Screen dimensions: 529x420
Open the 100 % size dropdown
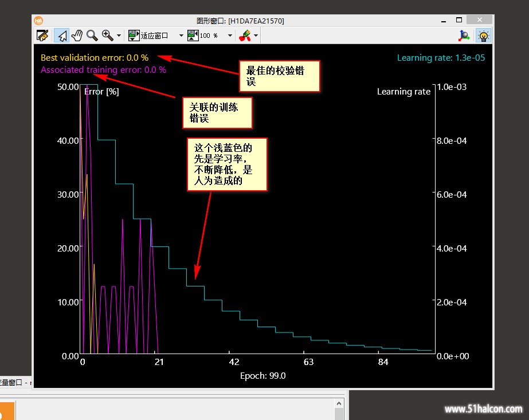click(230, 36)
